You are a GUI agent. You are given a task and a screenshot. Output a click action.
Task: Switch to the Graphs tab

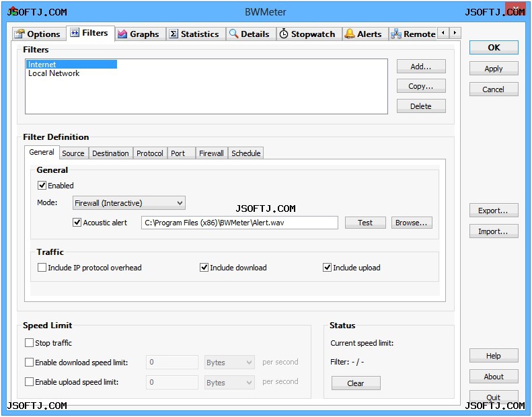pyautogui.click(x=139, y=34)
